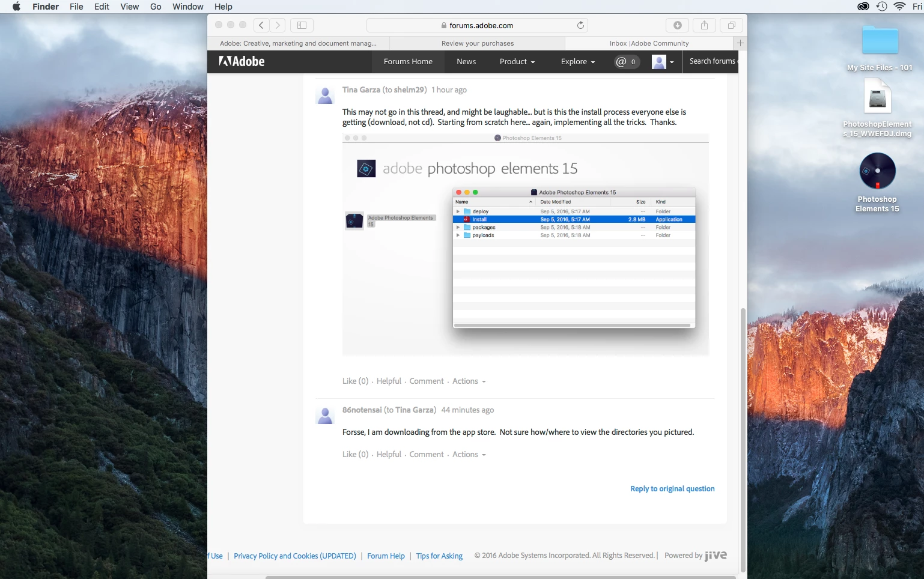Add a new tab with plus button
This screenshot has height=579, width=924.
click(x=740, y=43)
